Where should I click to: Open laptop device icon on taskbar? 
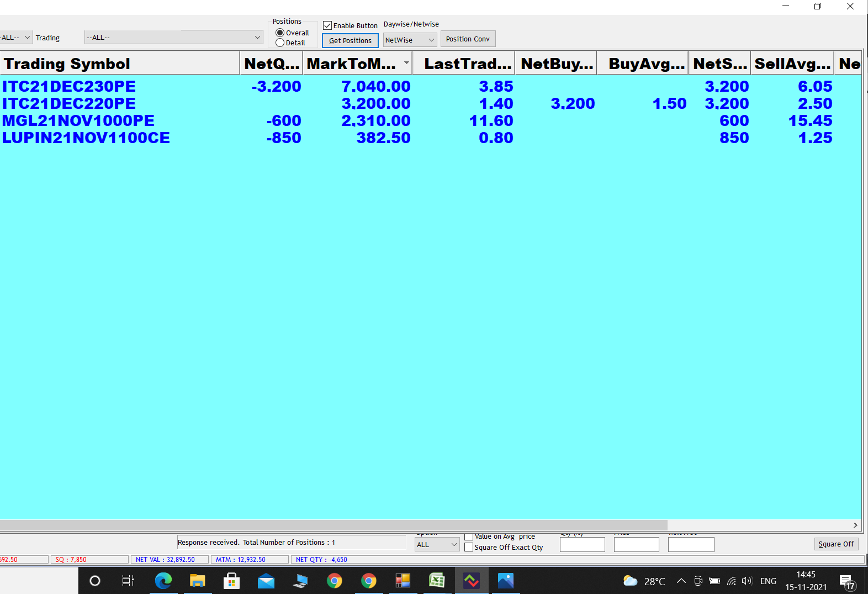pyautogui.click(x=300, y=581)
